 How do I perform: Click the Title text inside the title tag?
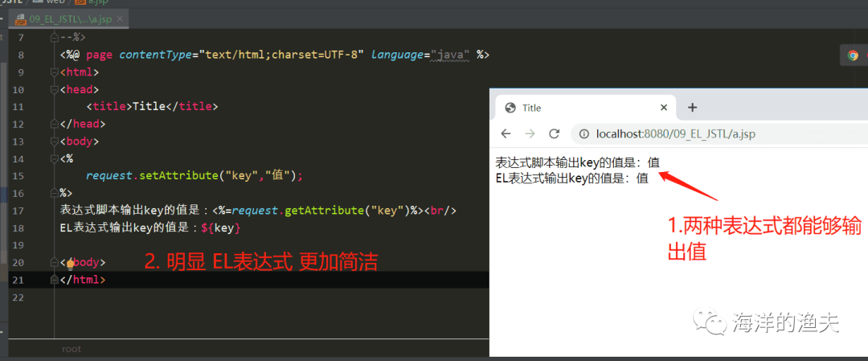[149, 106]
